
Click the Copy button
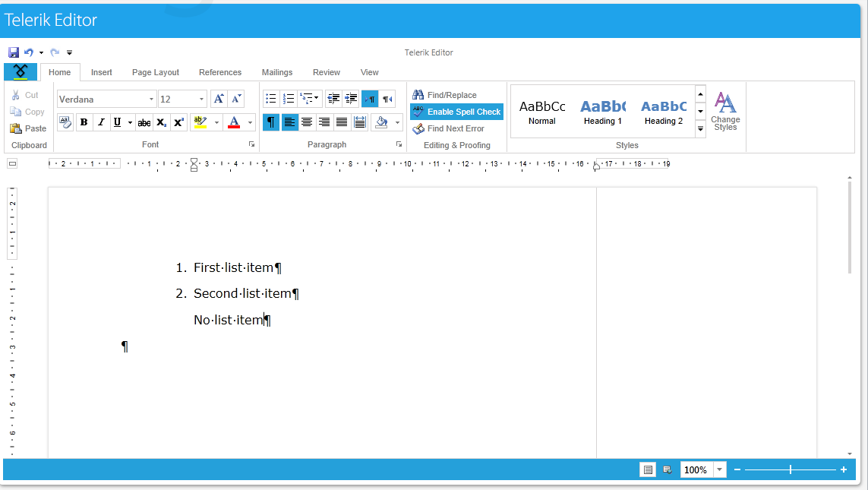(x=27, y=112)
